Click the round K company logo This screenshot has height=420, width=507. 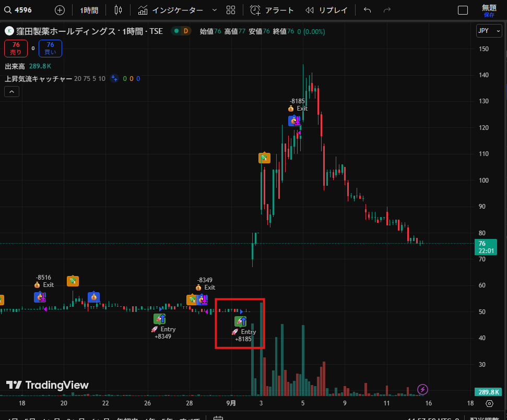9,31
